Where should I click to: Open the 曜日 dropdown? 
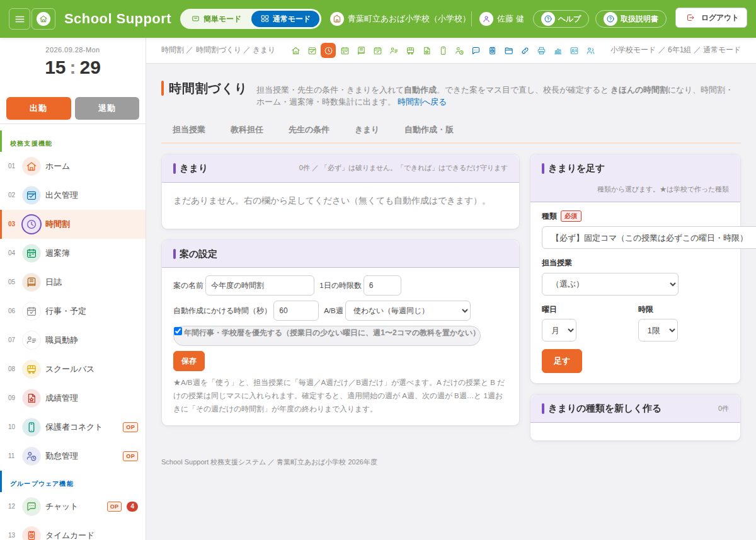coord(559,330)
